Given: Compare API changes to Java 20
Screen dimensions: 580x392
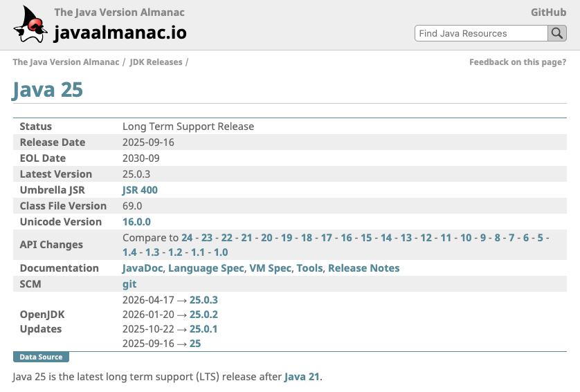Looking at the screenshot, I should click(x=266, y=238).
